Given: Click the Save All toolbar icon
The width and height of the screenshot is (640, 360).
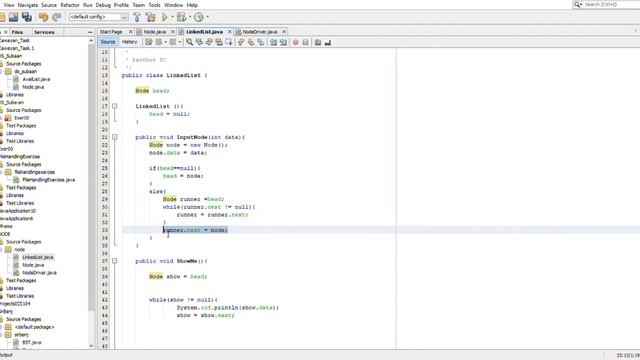Looking at the screenshot, I should (x=27, y=17).
